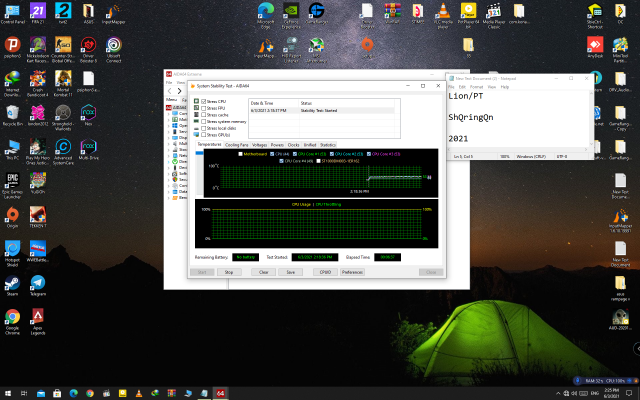Open Telegram desktop shortcut

click(39, 283)
